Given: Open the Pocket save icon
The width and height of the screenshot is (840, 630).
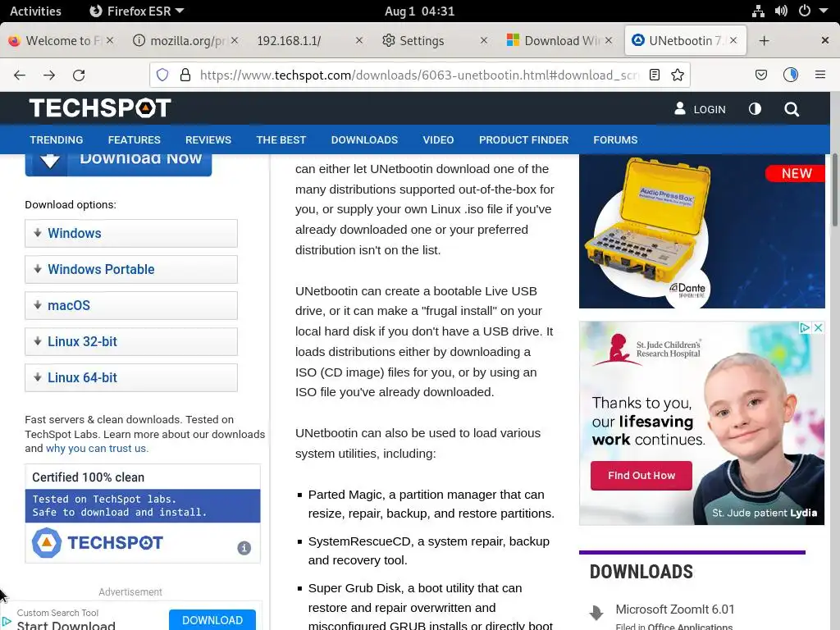Looking at the screenshot, I should click(x=761, y=75).
